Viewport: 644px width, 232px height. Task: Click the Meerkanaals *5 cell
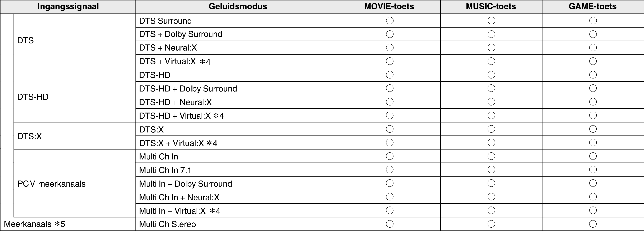[68, 224]
